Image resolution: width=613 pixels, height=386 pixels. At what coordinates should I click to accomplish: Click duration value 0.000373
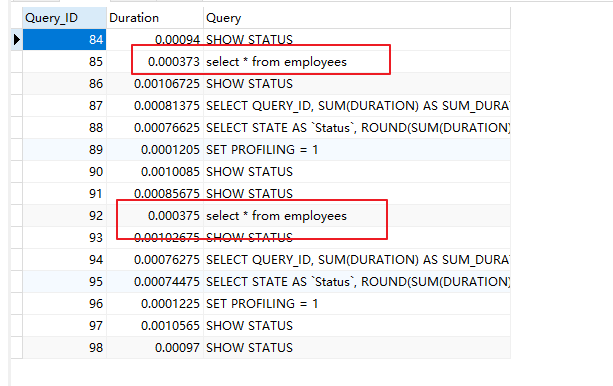[x=174, y=62]
